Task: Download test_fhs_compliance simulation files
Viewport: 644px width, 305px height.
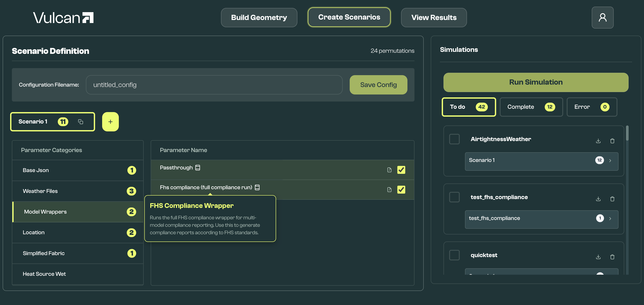Action: pos(598,199)
